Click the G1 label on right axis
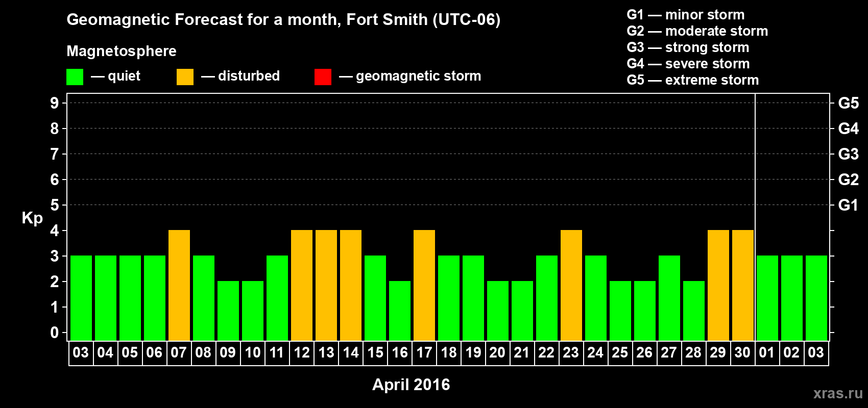 [x=849, y=205]
